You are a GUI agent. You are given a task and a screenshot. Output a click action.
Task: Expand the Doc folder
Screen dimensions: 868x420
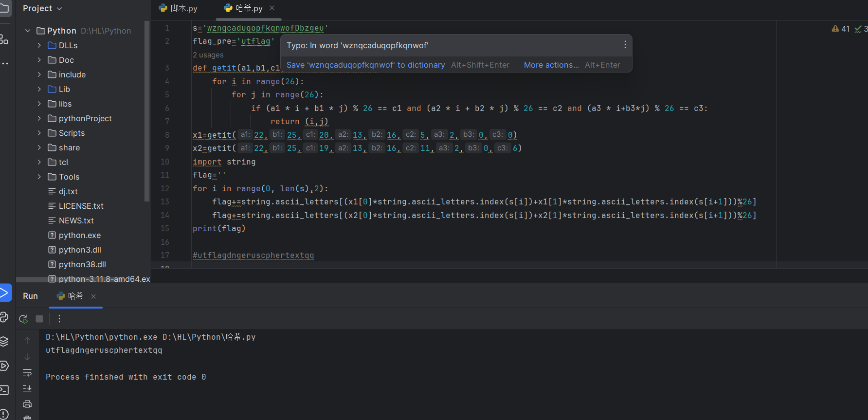click(39, 60)
